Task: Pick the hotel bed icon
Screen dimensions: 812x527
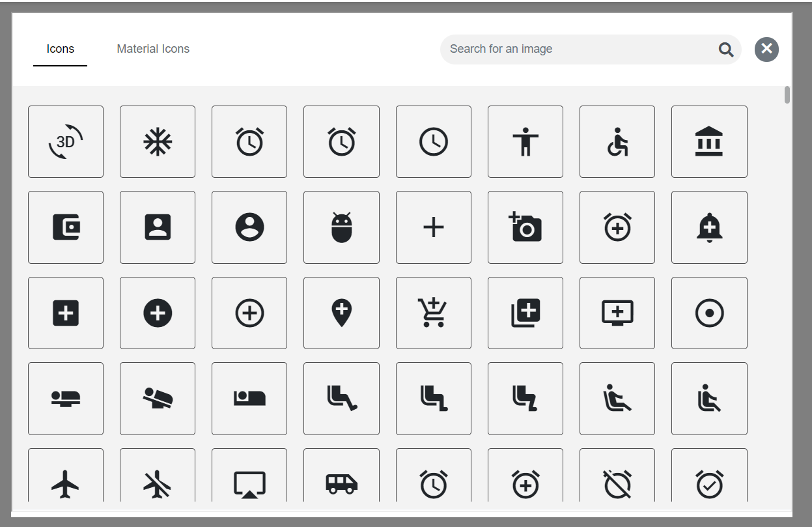Action: click(x=249, y=399)
